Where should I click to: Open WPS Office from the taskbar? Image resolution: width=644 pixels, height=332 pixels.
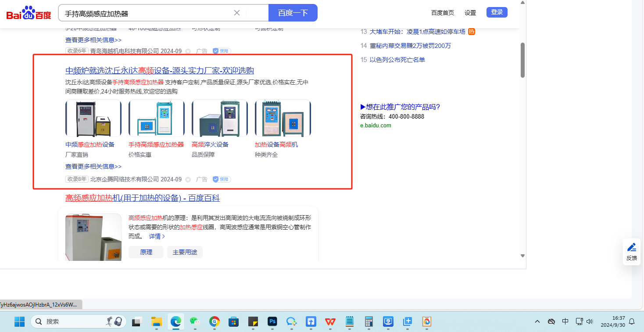(330, 321)
